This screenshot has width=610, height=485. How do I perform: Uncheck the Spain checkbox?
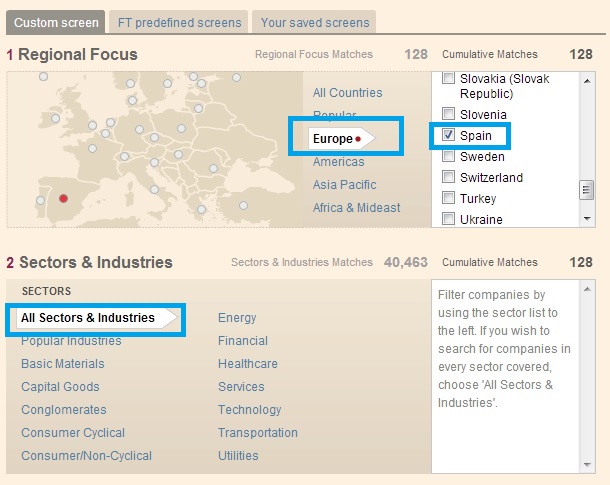(x=449, y=135)
